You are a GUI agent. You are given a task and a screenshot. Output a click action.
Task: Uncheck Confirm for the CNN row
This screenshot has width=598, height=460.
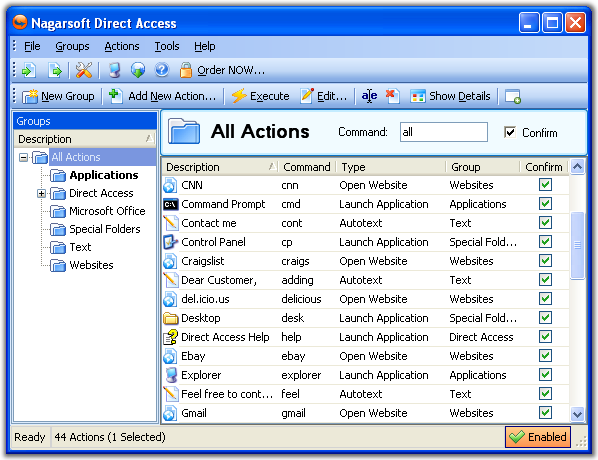[x=545, y=185]
